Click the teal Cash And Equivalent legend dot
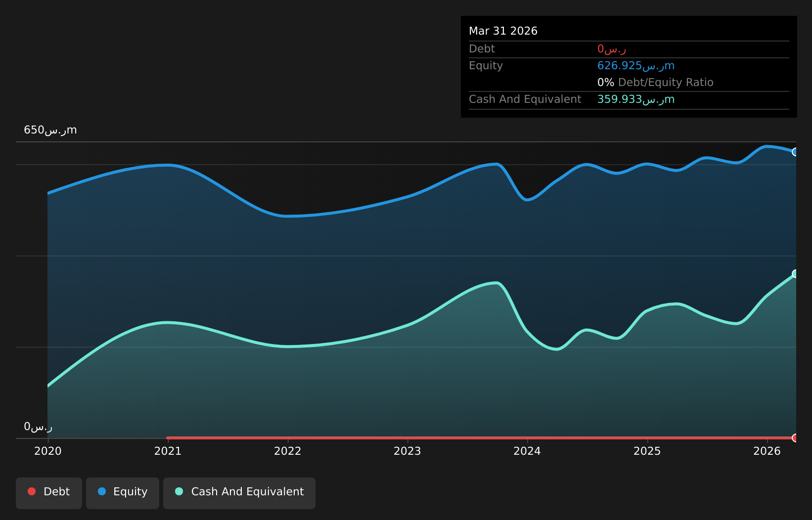The width and height of the screenshot is (812, 520). pos(179,491)
